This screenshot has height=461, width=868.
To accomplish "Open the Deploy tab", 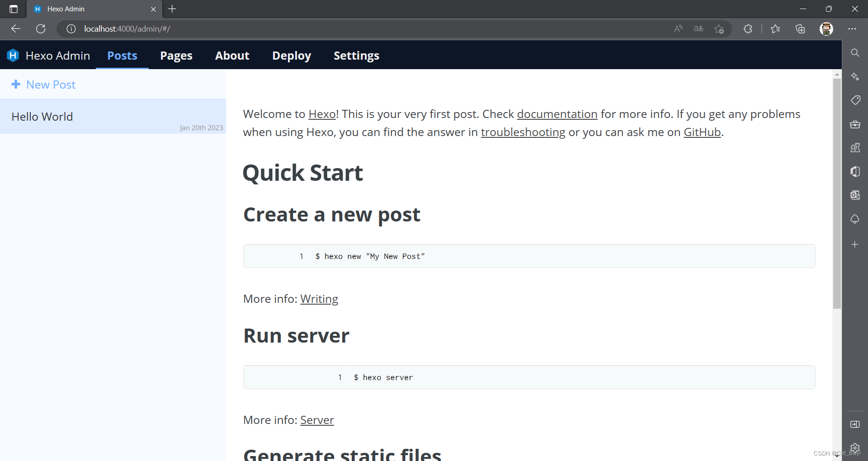I will click(292, 56).
